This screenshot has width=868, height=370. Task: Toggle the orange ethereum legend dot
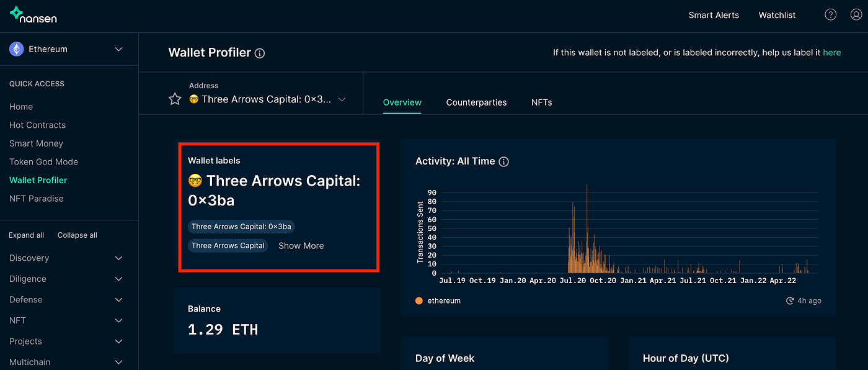pyautogui.click(x=419, y=300)
